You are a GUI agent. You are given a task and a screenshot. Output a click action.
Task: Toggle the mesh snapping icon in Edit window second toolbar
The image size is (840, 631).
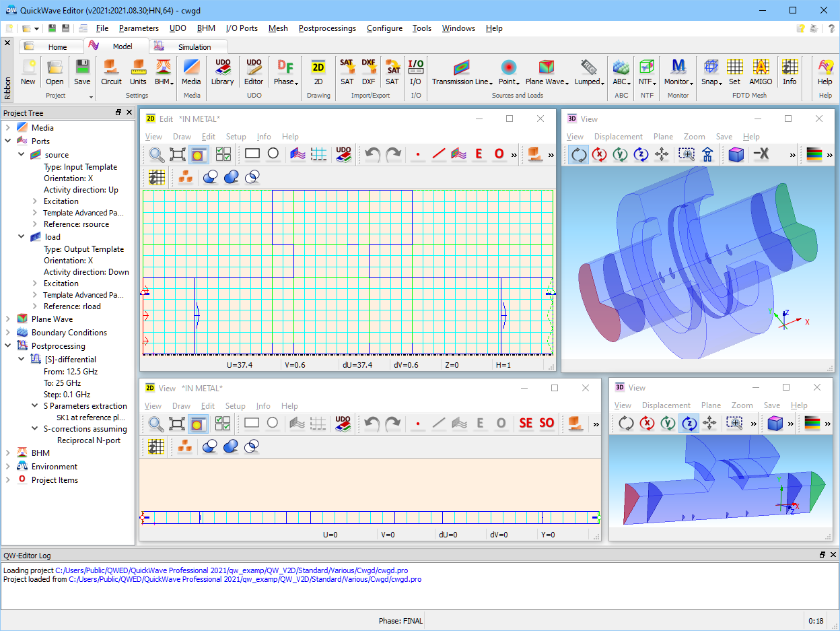[x=157, y=177]
